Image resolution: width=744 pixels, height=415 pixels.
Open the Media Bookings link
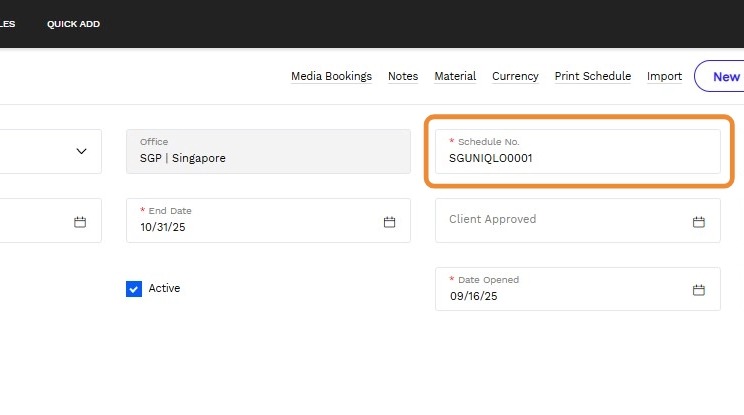pyautogui.click(x=331, y=76)
